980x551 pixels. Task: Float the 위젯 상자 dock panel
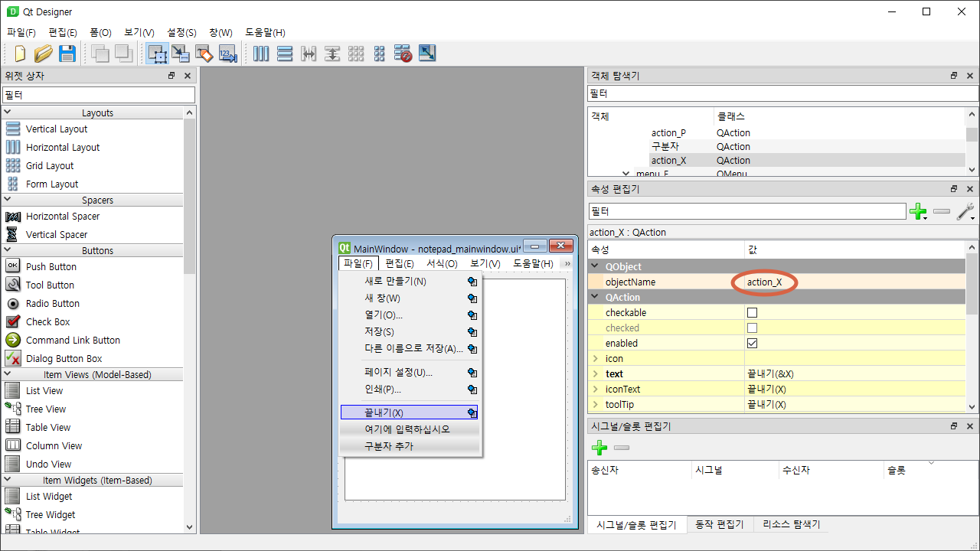(x=171, y=76)
